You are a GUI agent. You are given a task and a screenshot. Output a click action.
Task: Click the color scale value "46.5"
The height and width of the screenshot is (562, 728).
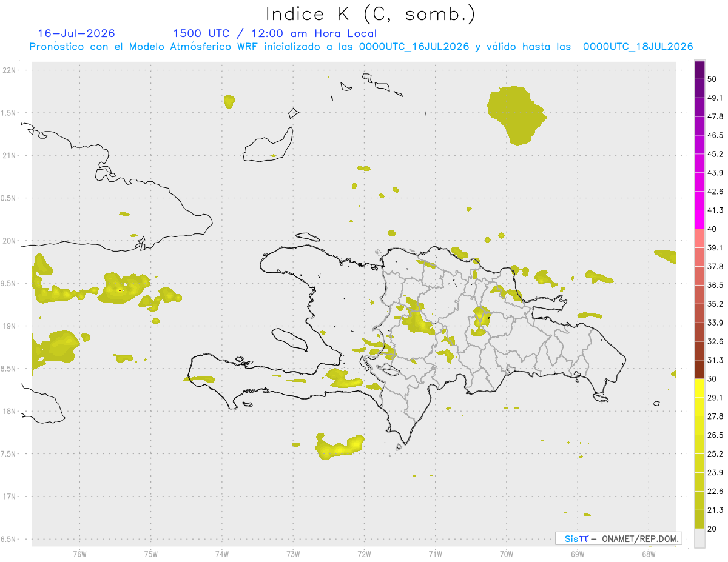pyautogui.click(x=715, y=135)
